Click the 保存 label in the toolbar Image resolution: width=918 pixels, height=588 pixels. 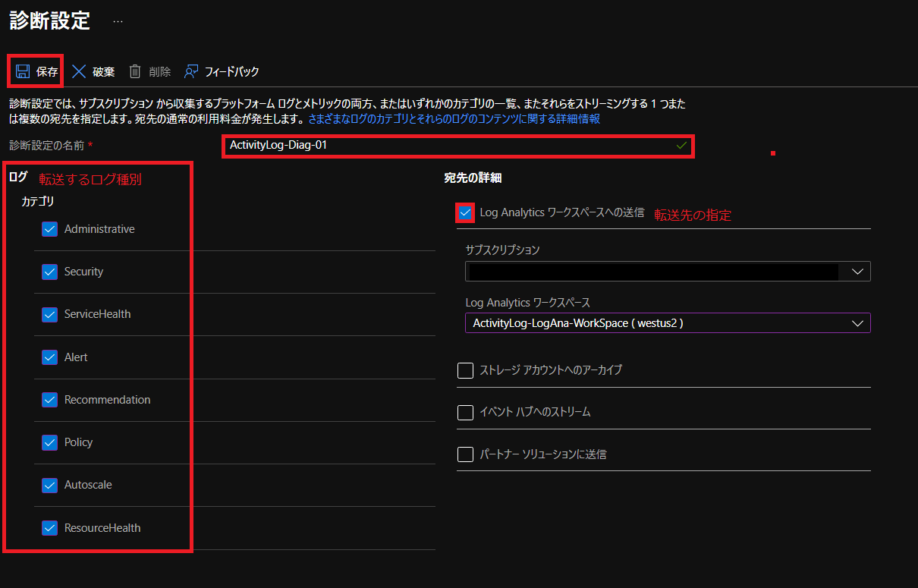point(47,72)
